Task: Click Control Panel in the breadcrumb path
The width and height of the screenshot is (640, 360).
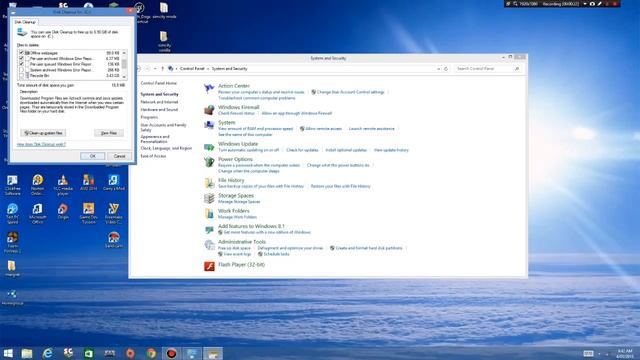Action: (192, 69)
